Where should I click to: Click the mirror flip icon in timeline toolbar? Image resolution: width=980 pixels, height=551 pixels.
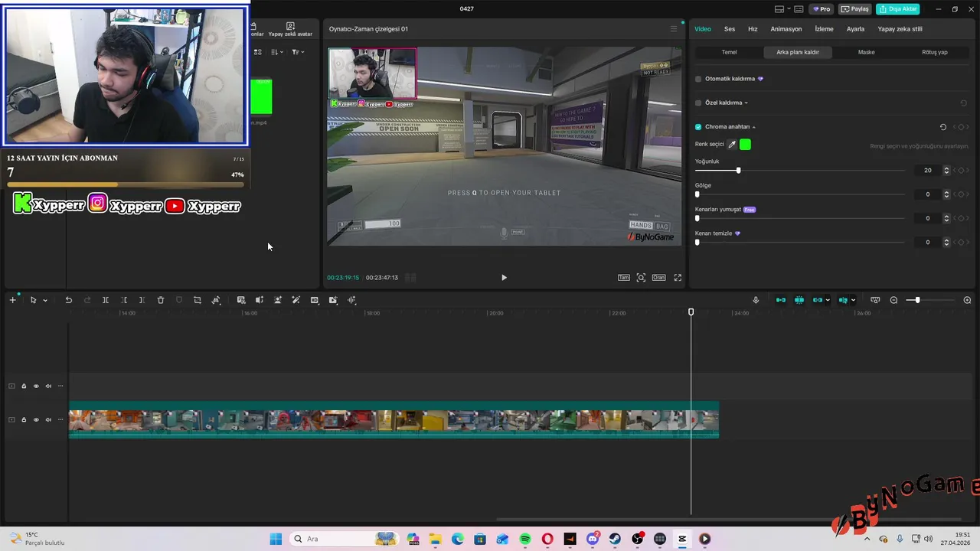[260, 300]
